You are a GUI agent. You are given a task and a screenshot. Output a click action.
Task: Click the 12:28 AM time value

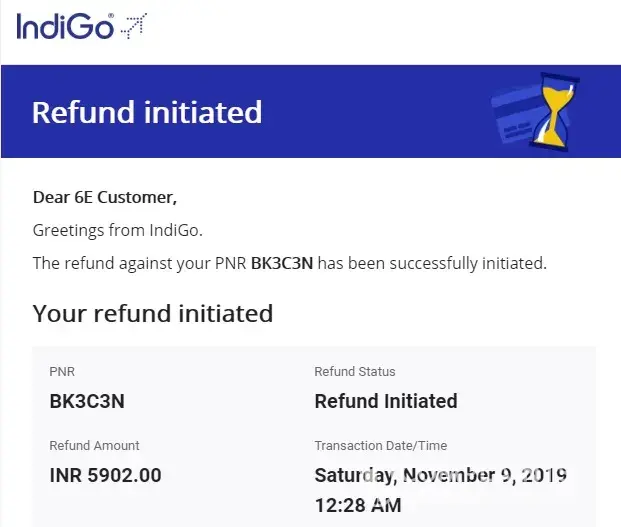358,505
